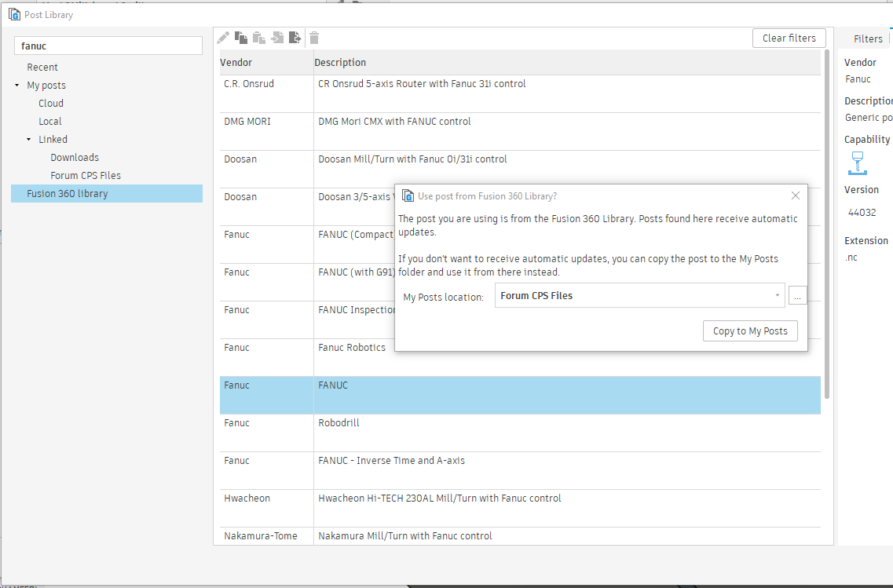This screenshot has width=893, height=588.
Task: Select Recent in the sidebar
Action: tap(43, 67)
